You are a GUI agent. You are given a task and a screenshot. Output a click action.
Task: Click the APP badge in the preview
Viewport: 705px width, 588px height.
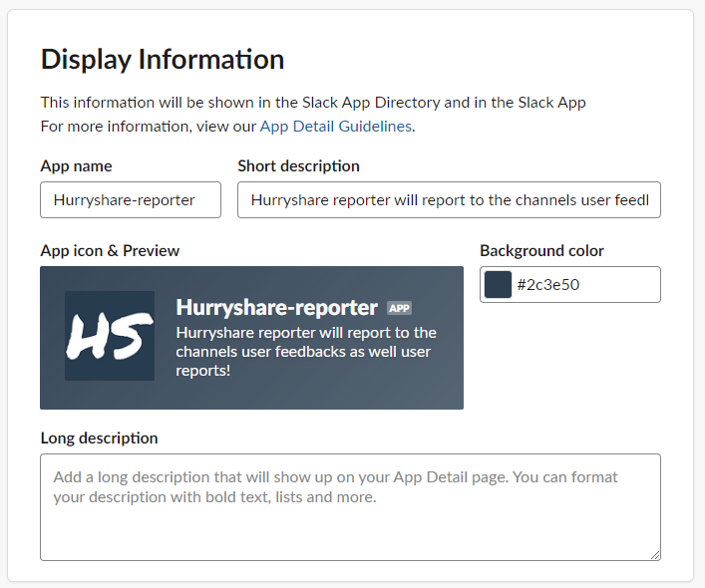point(399,308)
